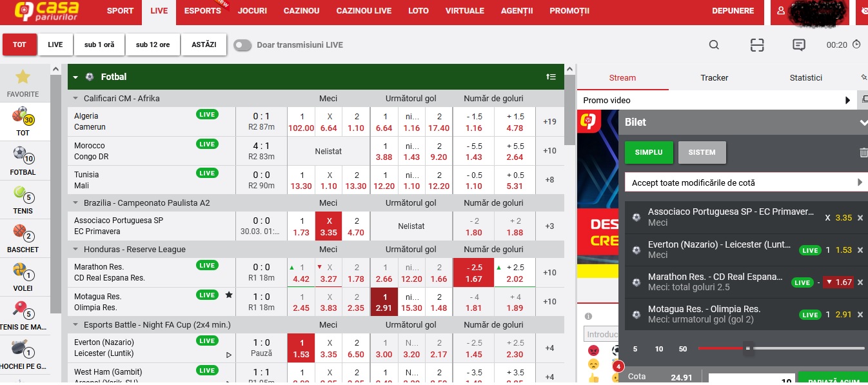Click the info icon above chat input
This screenshot has width=868, height=385.
[x=588, y=317]
